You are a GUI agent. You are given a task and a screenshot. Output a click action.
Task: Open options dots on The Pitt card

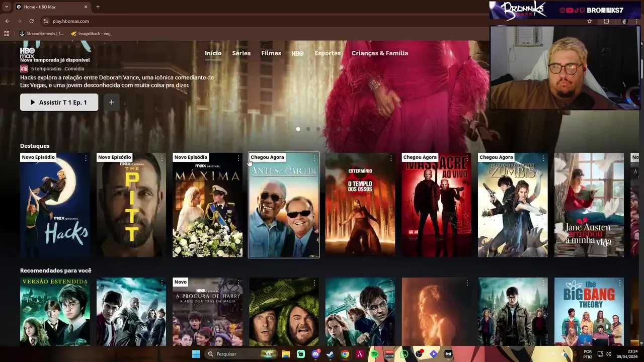[162, 158]
